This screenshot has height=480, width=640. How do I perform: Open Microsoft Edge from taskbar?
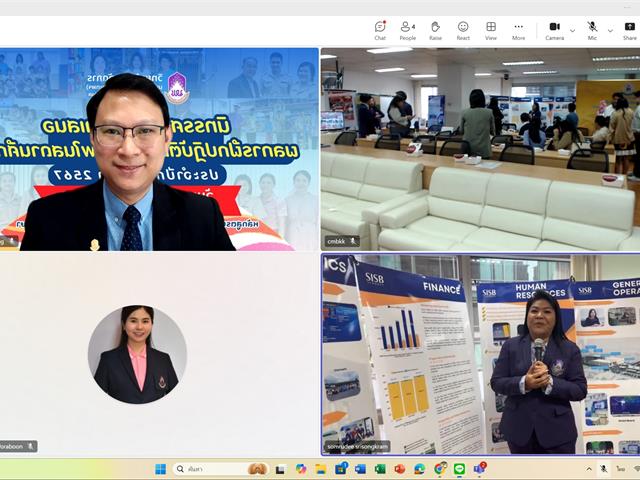[x=420, y=469]
